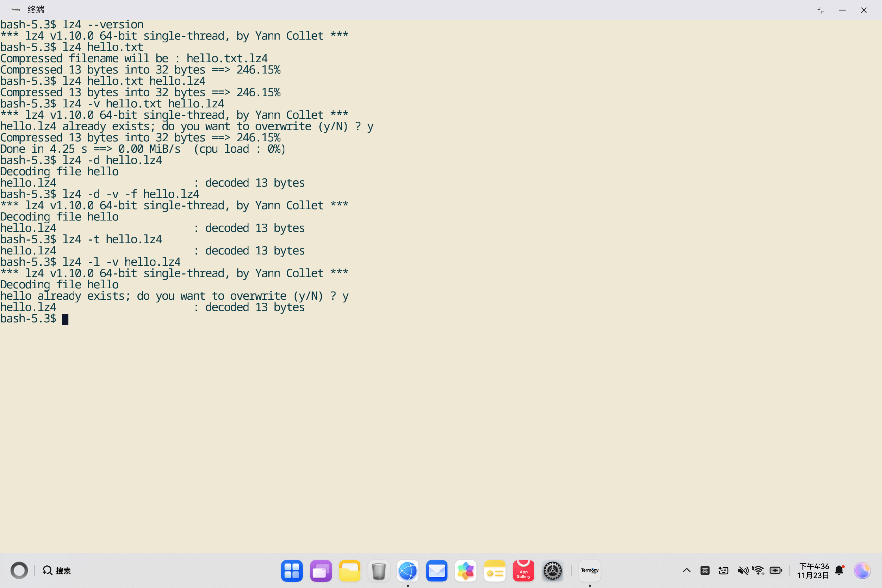Open the battery charging status panel
The height and width of the screenshot is (588, 882).
[775, 570]
